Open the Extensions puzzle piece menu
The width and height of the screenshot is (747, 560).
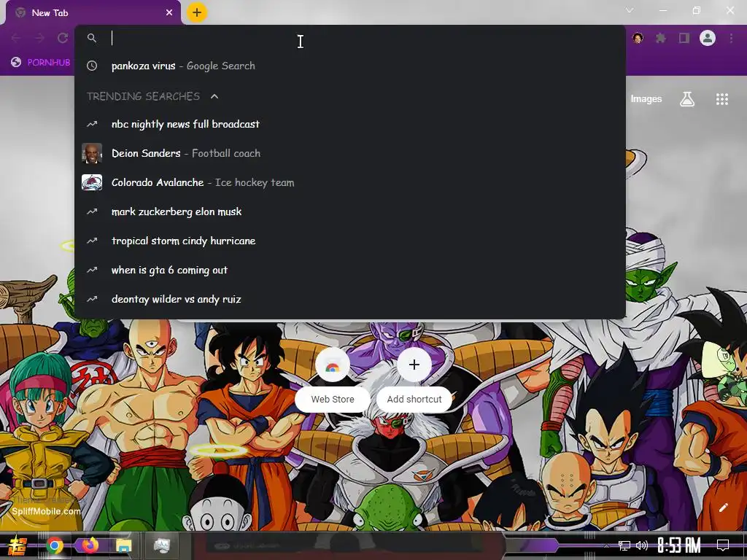tap(661, 38)
